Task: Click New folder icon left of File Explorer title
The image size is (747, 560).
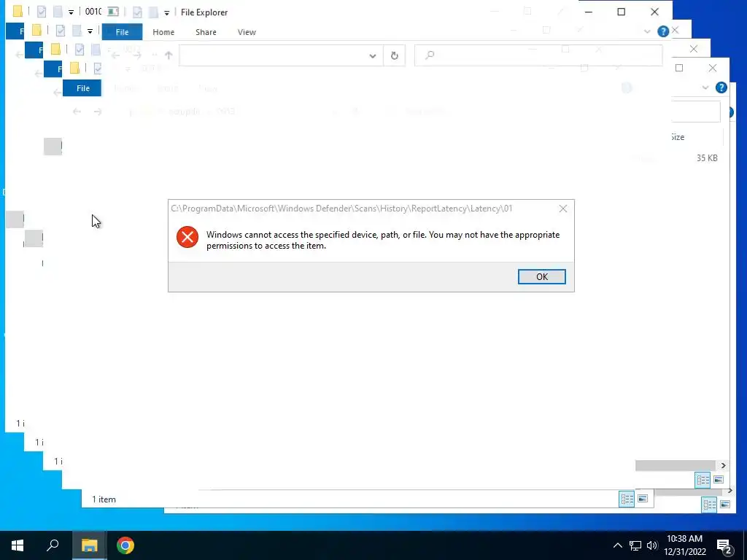Action: pos(153,12)
